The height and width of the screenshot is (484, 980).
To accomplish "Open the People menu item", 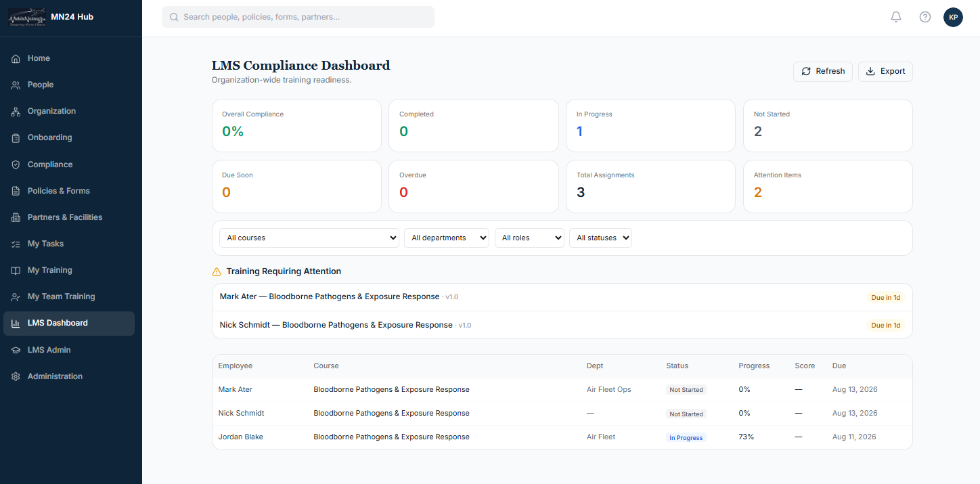I will click(x=68, y=85).
